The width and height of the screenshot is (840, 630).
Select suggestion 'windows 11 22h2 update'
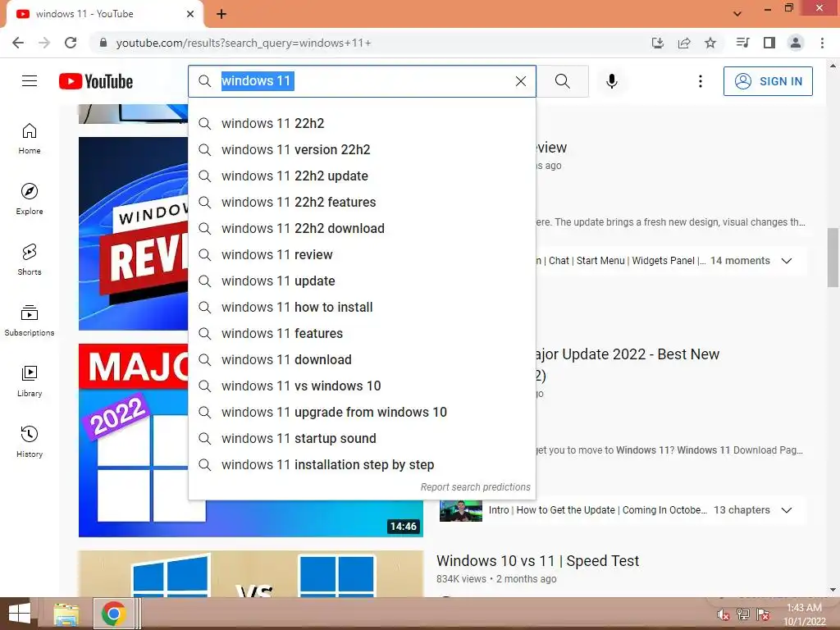[362, 176]
